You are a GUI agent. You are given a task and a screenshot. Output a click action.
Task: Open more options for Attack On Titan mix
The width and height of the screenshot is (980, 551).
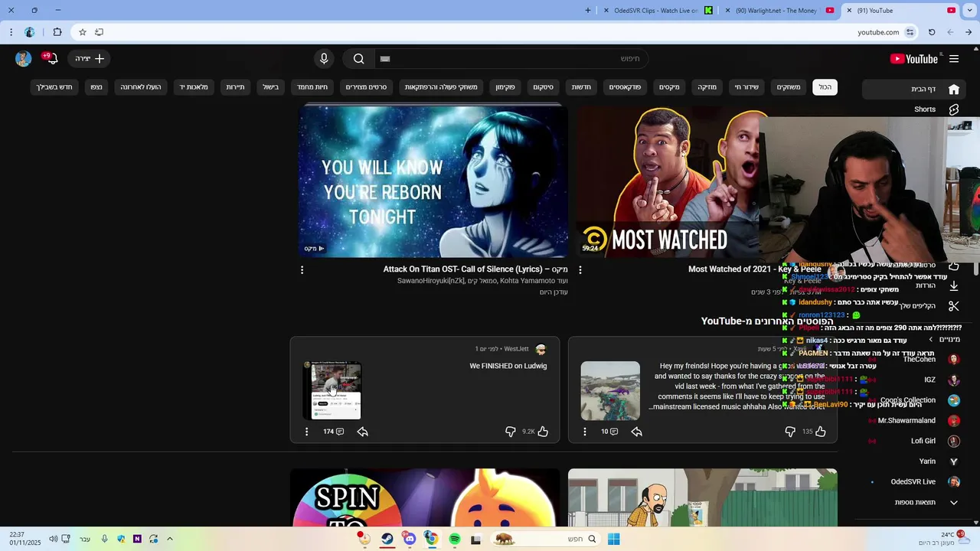[302, 270]
